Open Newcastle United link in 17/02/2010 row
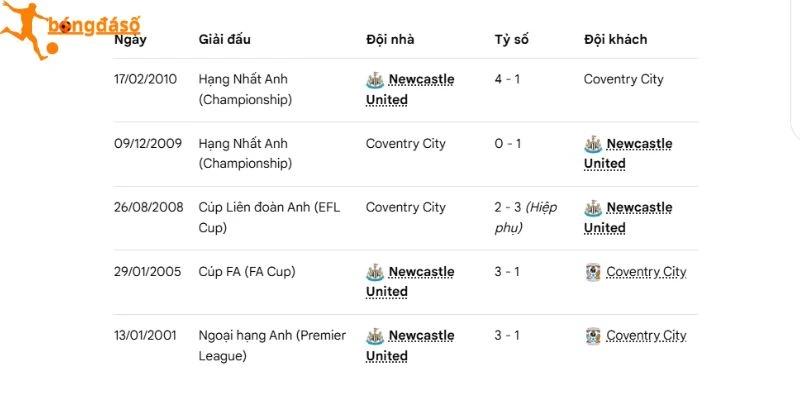Viewport: 800px width, 400px height. tap(410, 89)
